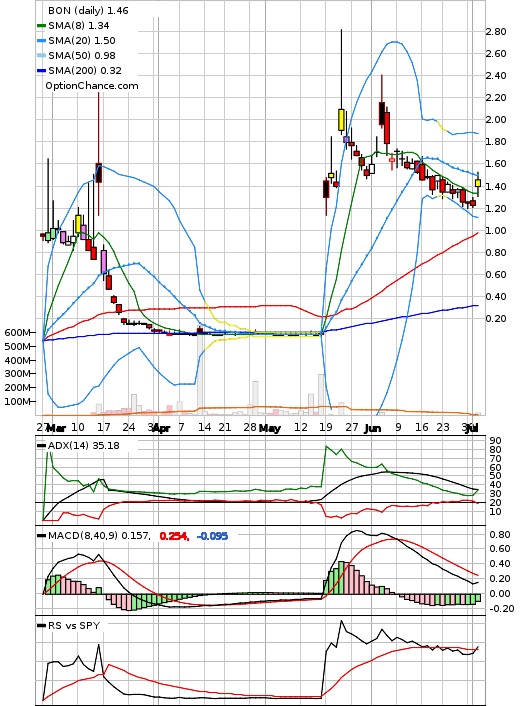Click the 12 date label after May
This screenshot has width=526, height=706.
coord(301,427)
